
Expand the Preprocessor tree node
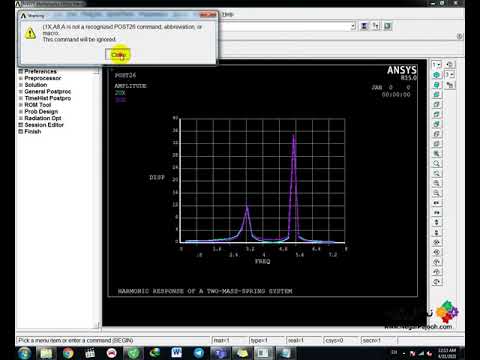click(21, 78)
